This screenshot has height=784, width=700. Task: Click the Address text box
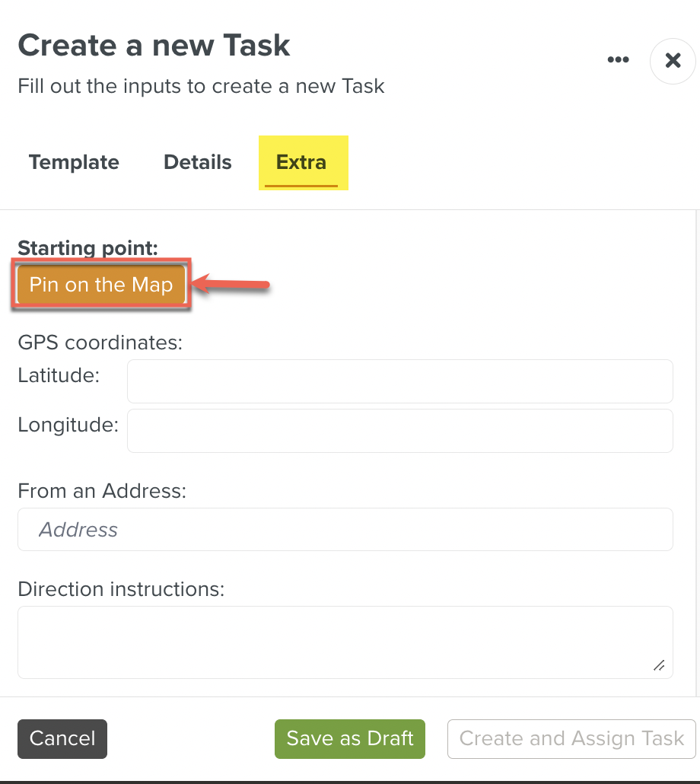(x=345, y=530)
